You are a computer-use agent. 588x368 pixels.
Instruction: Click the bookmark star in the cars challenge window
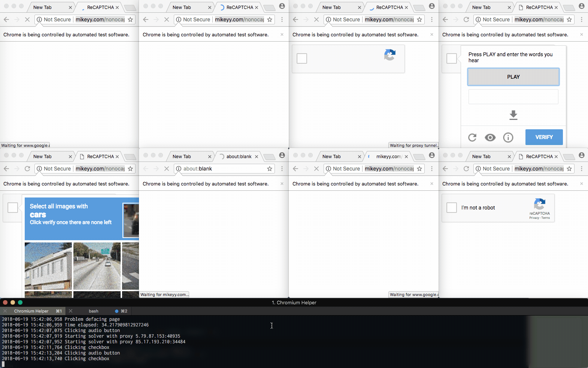130,169
